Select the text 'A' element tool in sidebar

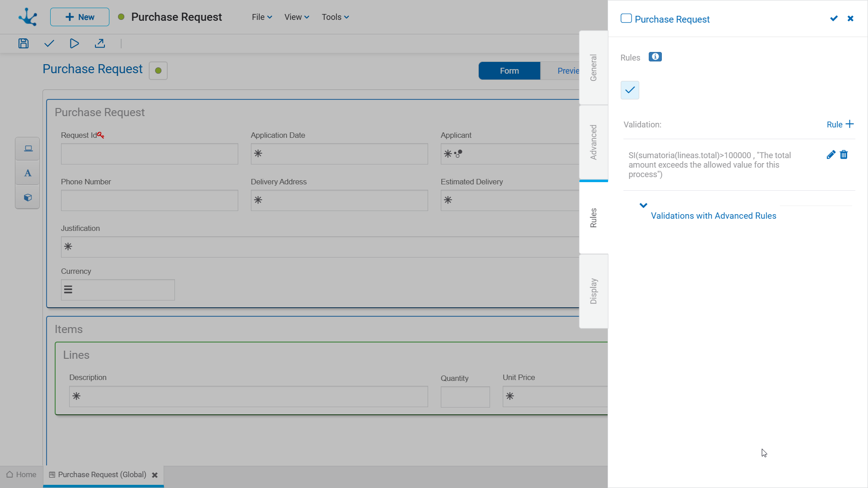tap(28, 173)
